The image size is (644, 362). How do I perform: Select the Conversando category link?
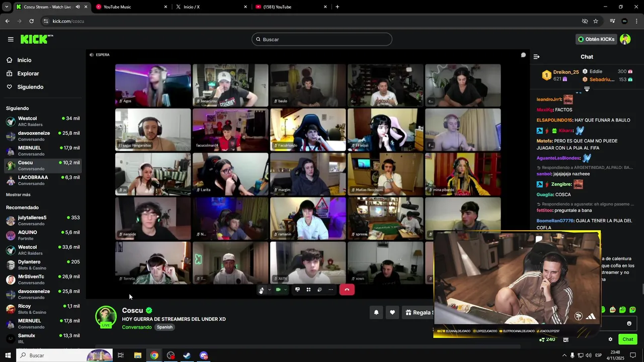[136, 327]
